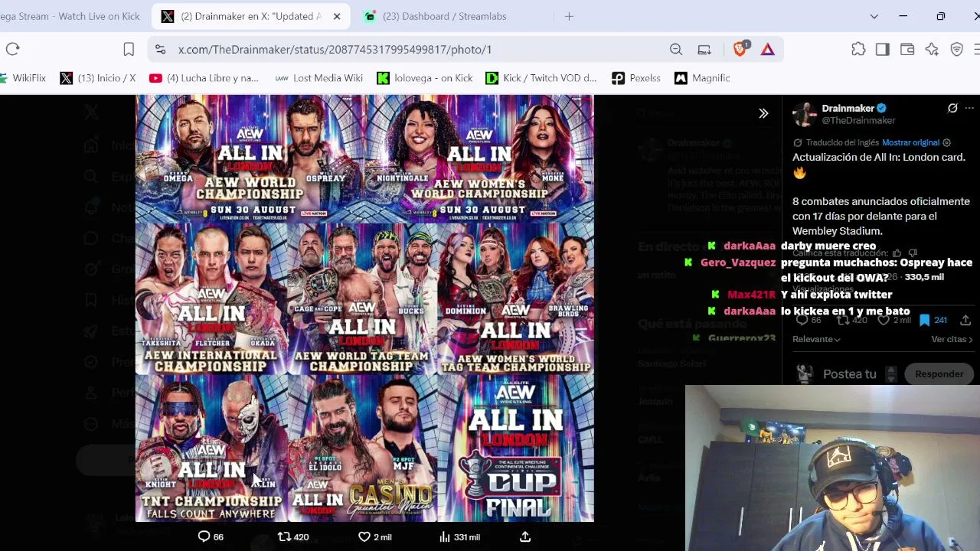Click the reply icon showing 66 under photo
Image resolution: width=980 pixels, height=551 pixels.
(211, 537)
